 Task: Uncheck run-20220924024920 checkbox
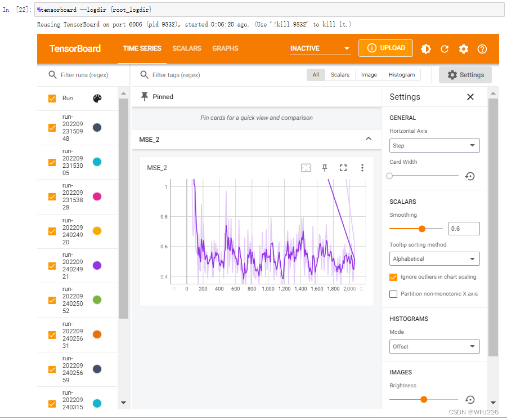click(x=52, y=231)
